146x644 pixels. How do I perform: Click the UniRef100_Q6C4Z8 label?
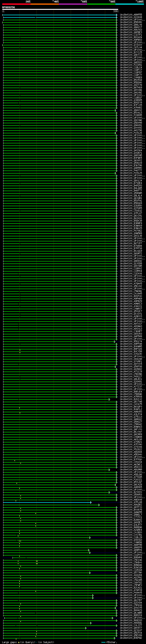tap(131, 485)
